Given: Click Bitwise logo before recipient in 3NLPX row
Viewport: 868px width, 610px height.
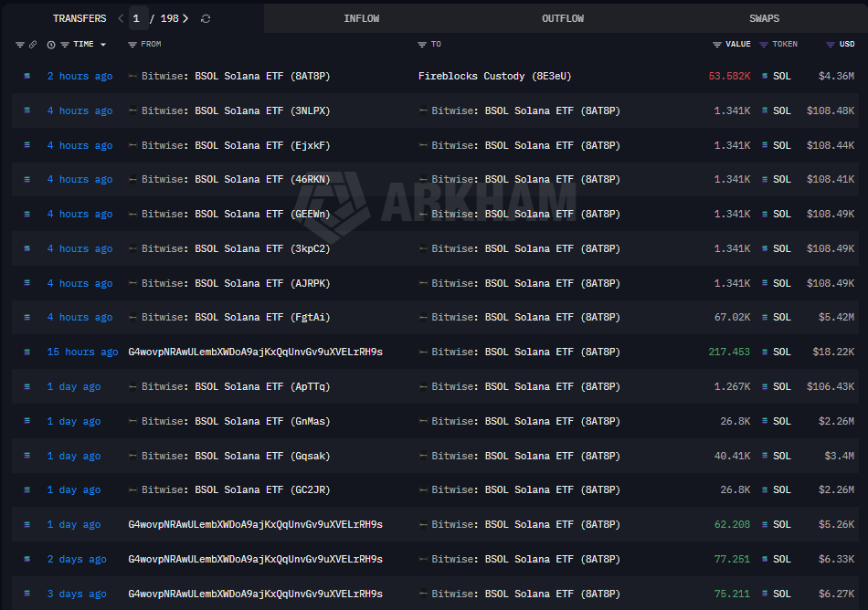Looking at the screenshot, I should [423, 110].
